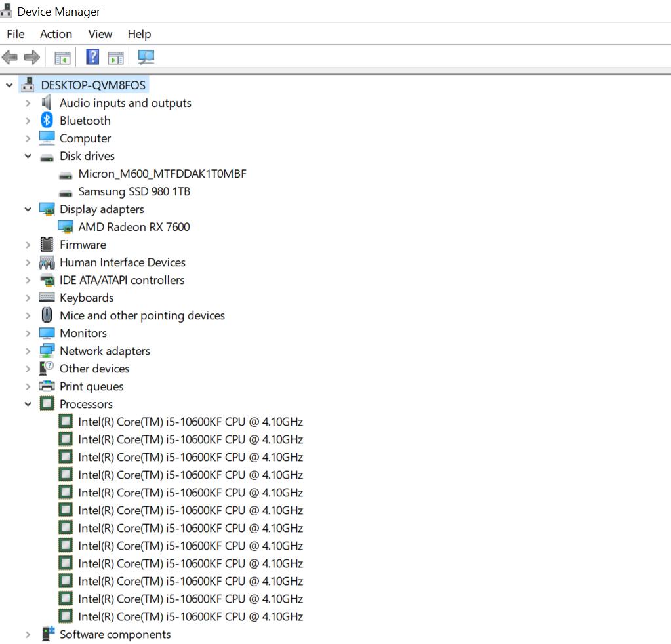Select the last Intel Core i5-10600KF entry
This screenshot has height=644, width=671.
pyautogui.click(x=190, y=616)
